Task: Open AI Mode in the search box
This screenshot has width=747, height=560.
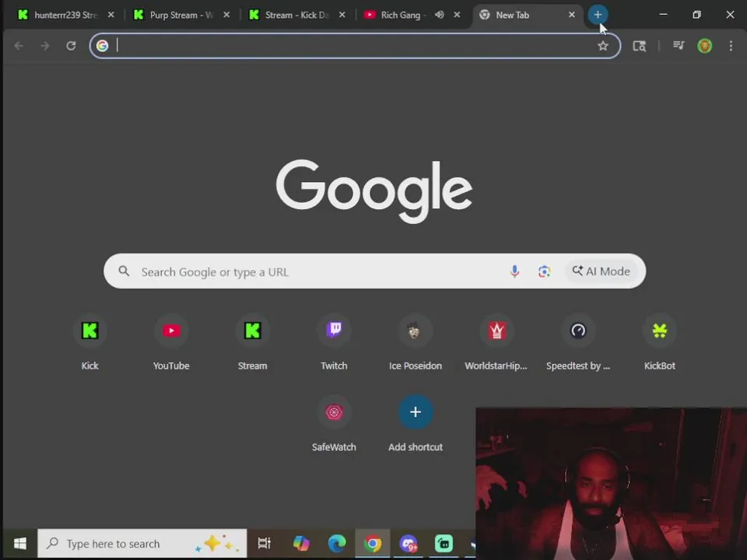Action: (601, 271)
